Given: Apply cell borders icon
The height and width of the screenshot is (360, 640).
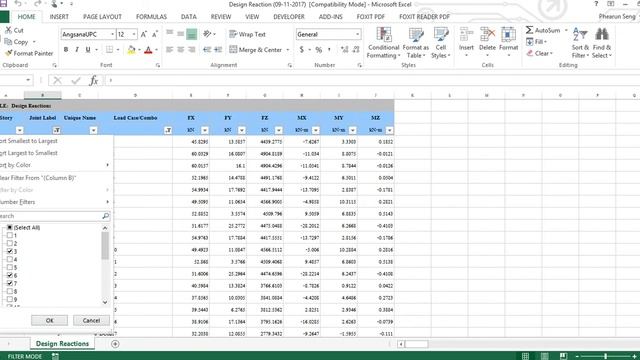Looking at the screenshot, I should click(x=109, y=50).
